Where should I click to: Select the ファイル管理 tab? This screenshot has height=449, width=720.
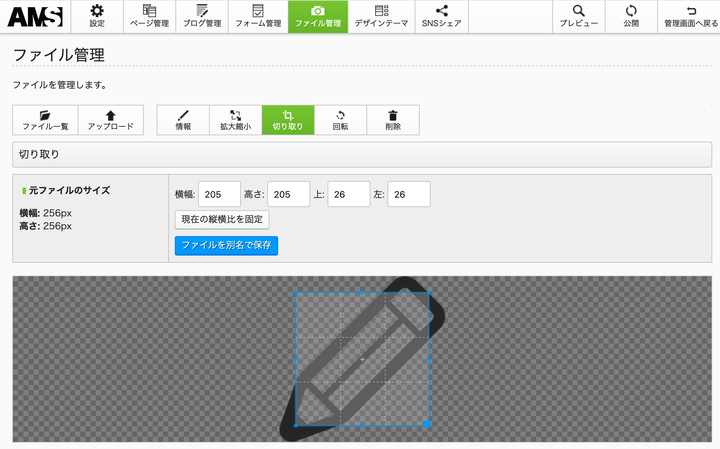pos(318,16)
